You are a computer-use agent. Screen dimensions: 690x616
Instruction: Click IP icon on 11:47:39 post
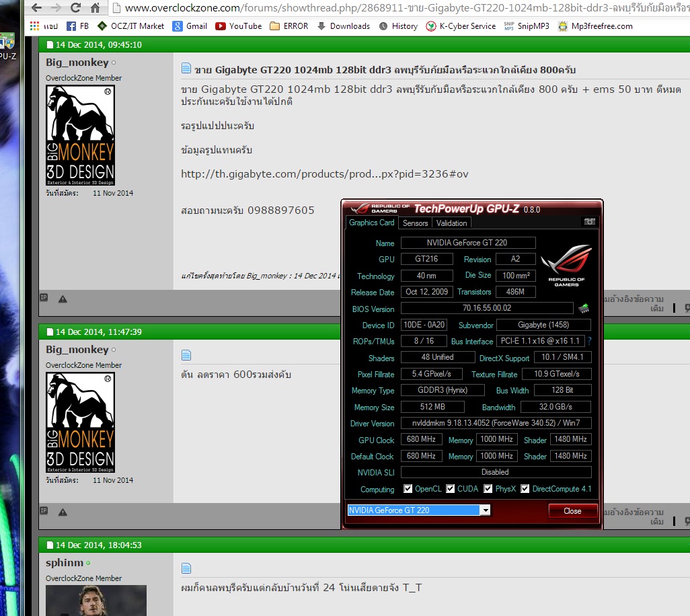click(44, 510)
